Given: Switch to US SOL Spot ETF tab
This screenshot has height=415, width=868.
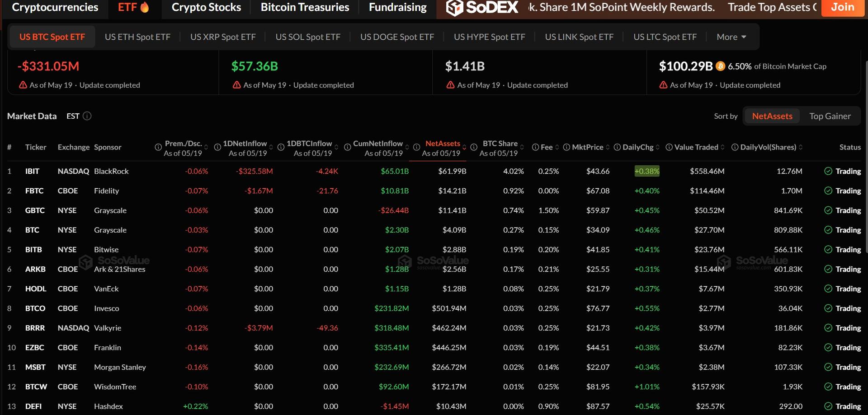Looking at the screenshot, I should coord(308,37).
